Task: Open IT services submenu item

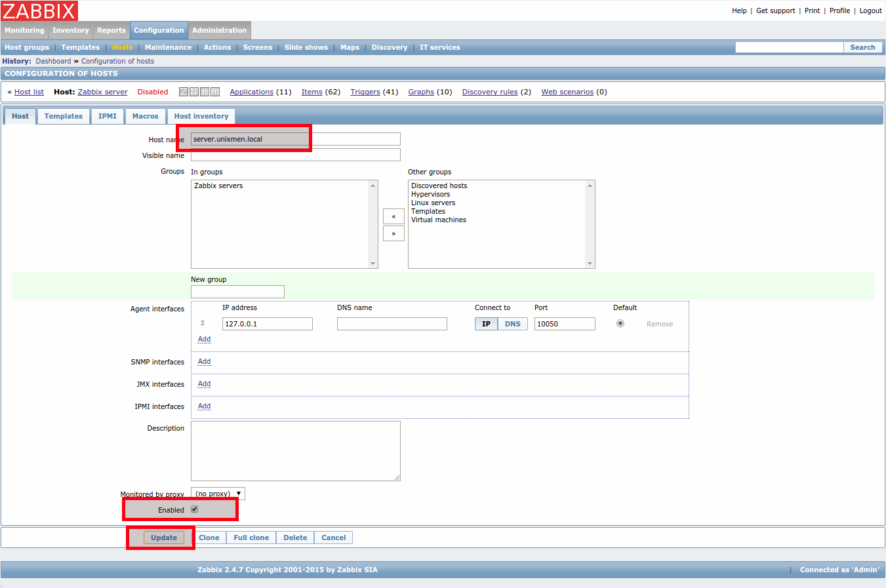Action: (440, 47)
